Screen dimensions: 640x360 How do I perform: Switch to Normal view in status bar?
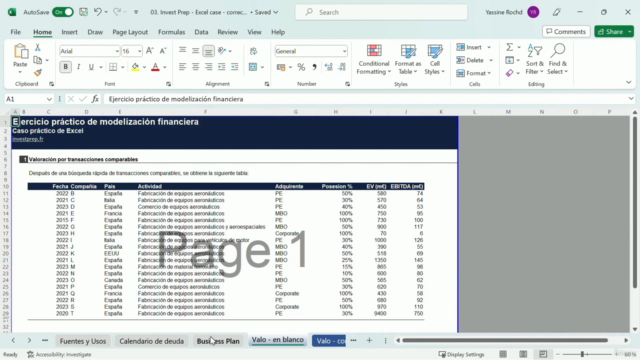503,354
